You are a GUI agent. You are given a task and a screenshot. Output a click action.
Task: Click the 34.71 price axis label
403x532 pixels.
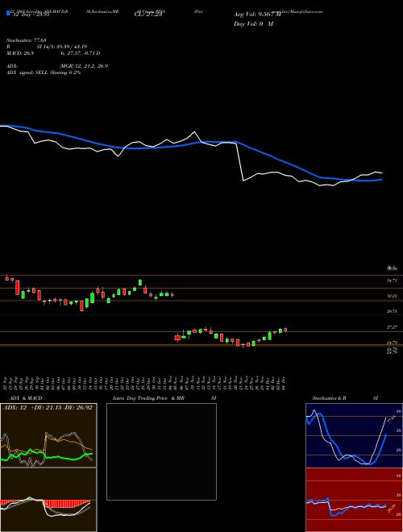pos(393,281)
